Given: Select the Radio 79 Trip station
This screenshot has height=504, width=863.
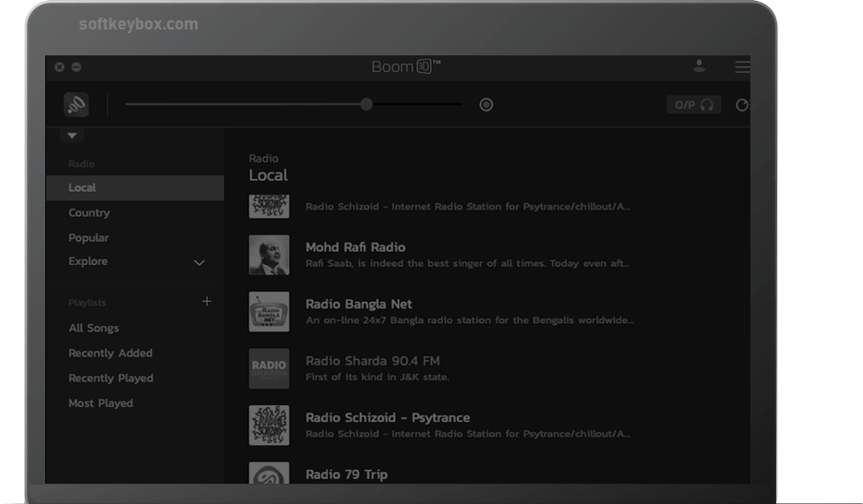Looking at the screenshot, I should [346, 474].
